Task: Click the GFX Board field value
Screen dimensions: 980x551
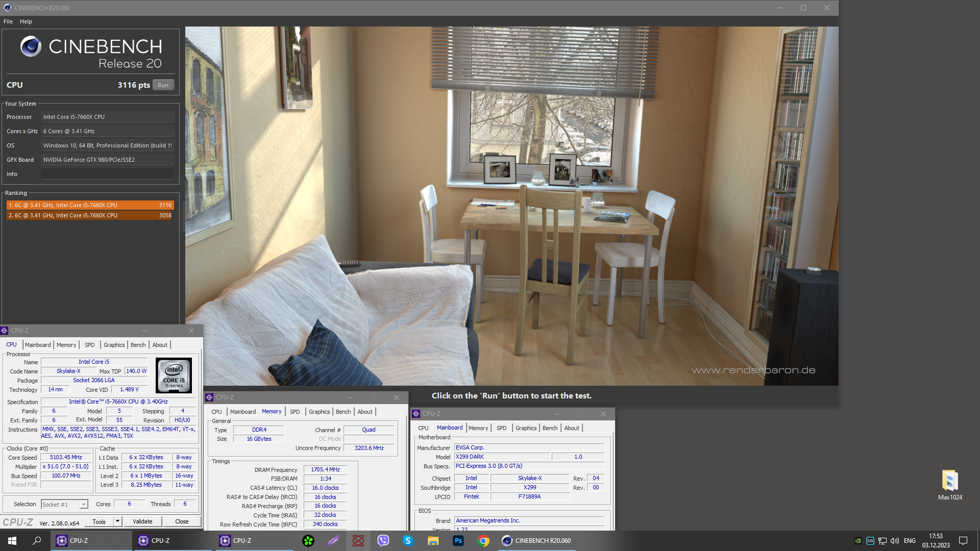Action: [x=107, y=160]
